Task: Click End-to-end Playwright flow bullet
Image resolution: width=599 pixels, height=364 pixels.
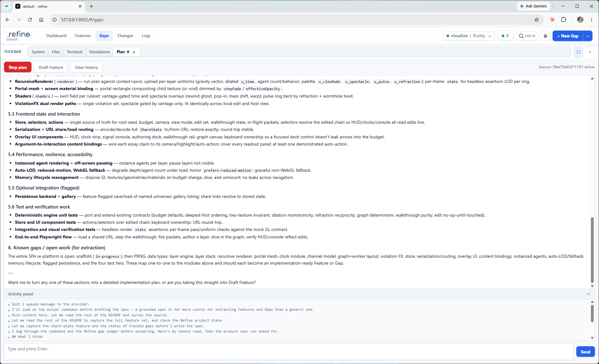Action: (161, 237)
